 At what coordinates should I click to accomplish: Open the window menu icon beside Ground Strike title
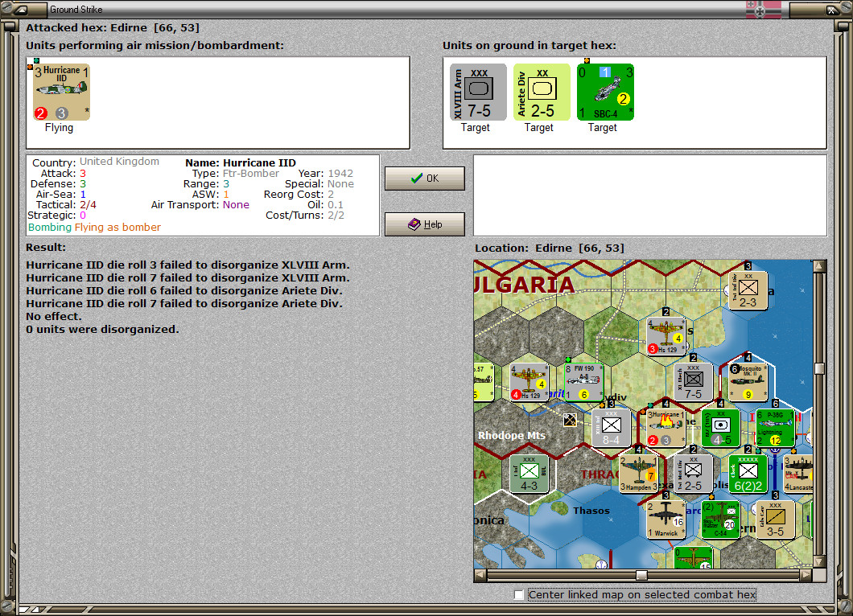[x=21, y=9]
